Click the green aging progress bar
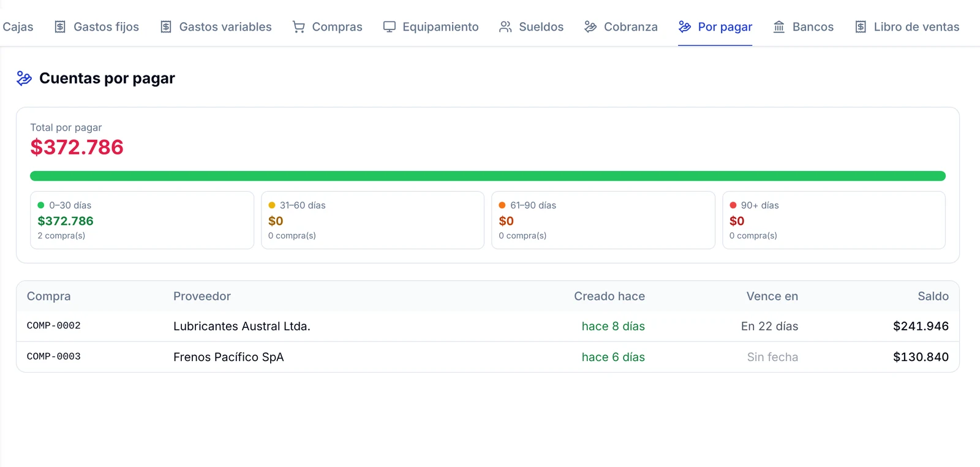The height and width of the screenshot is (467, 980). 488,176
